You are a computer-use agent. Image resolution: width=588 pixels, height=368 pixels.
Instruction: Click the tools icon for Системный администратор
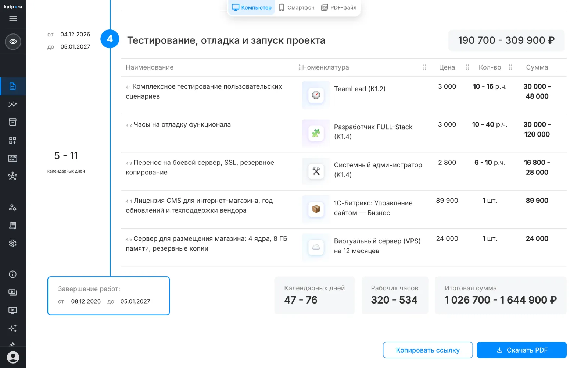(x=316, y=171)
